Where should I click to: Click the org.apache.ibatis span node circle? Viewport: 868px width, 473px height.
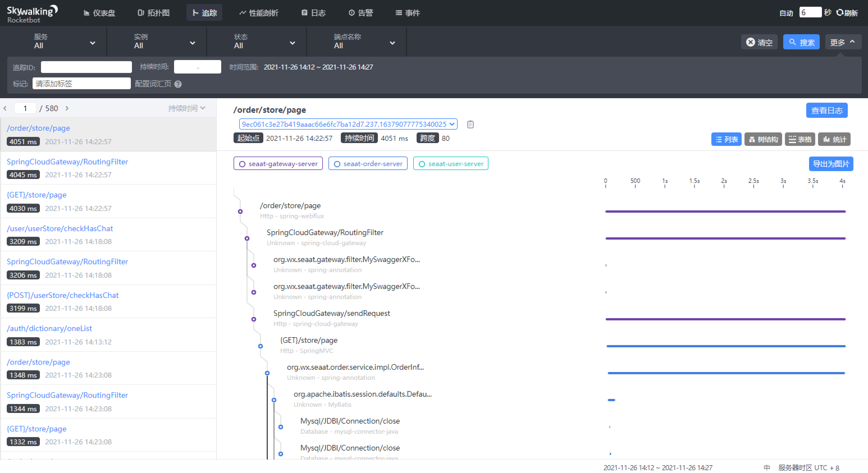(274, 400)
